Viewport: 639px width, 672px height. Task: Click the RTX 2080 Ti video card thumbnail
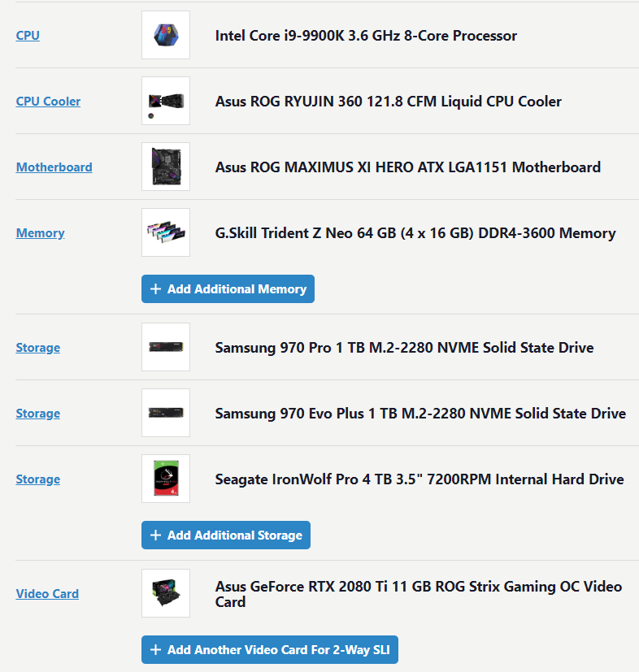coord(166,593)
